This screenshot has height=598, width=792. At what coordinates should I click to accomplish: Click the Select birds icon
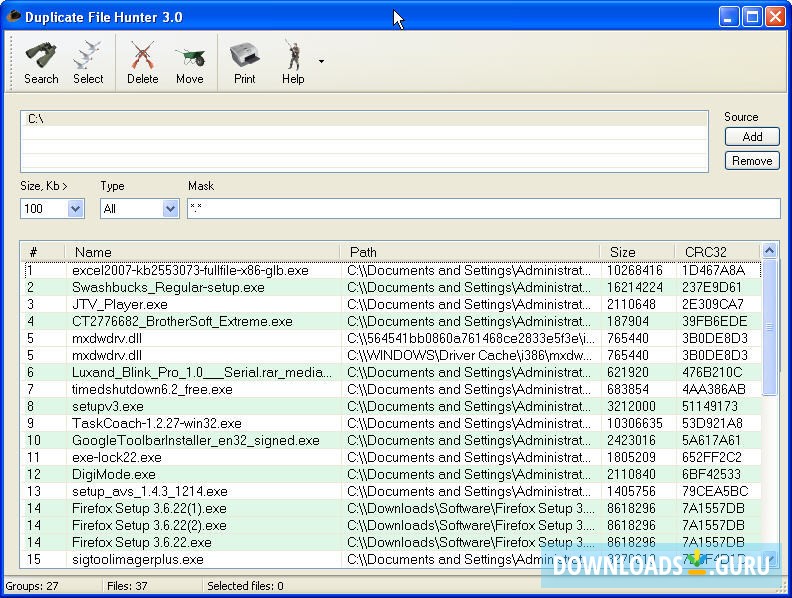(x=88, y=56)
